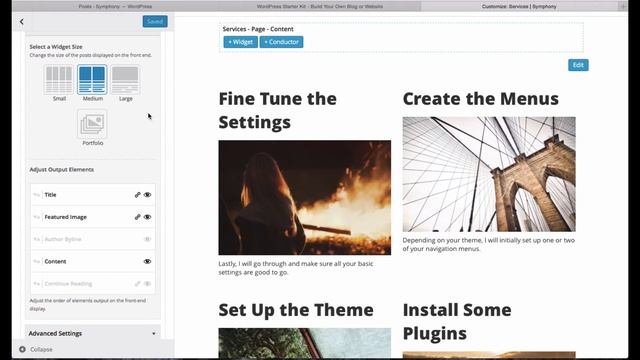Hide the Featured Image element

tap(147, 217)
